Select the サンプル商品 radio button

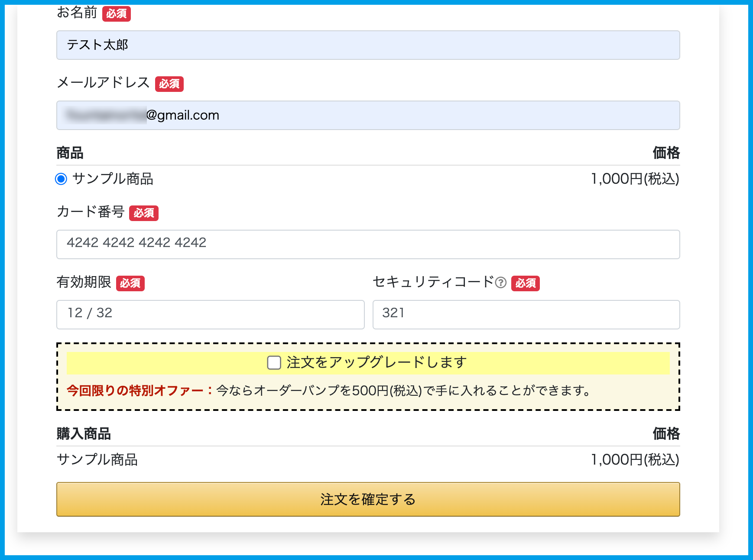[61, 179]
